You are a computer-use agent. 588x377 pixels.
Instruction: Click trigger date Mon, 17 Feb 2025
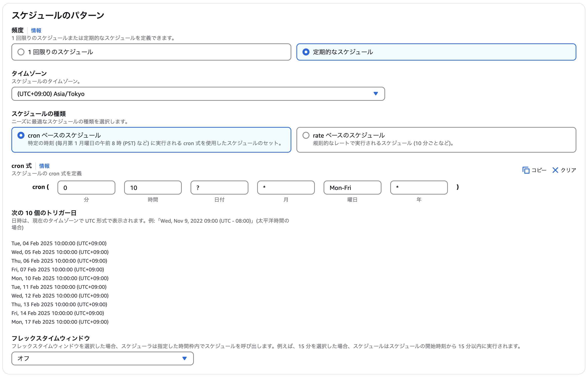coord(60,322)
